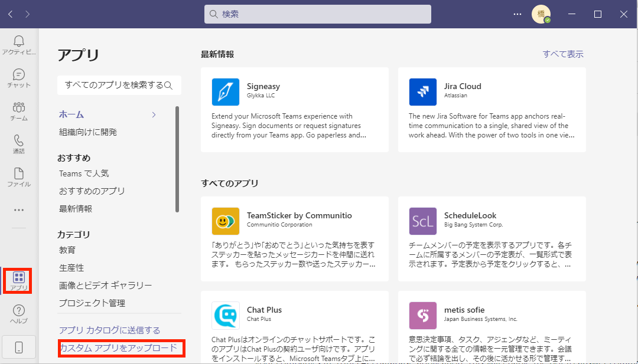Image resolution: width=638 pixels, height=364 pixels.
Task: Click Communitio Corporation publisher name
Action: (x=279, y=225)
